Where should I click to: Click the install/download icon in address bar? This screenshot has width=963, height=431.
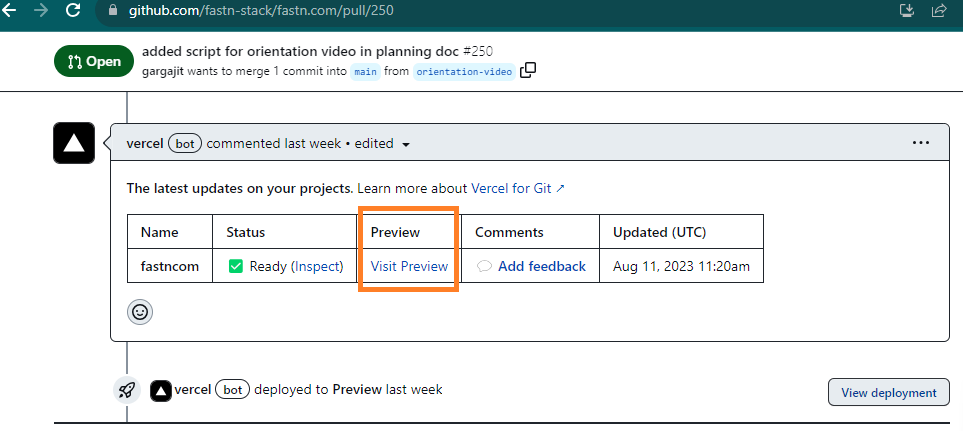click(906, 10)
